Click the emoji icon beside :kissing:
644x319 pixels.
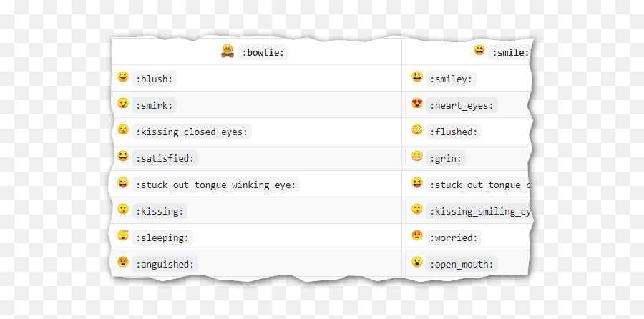[x=123, y=209]
